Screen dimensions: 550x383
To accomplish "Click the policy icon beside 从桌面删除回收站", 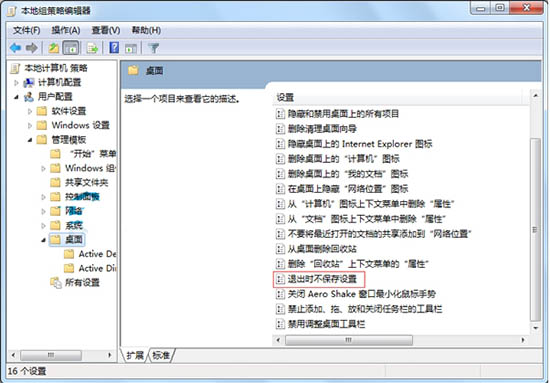I will (280, 249).
